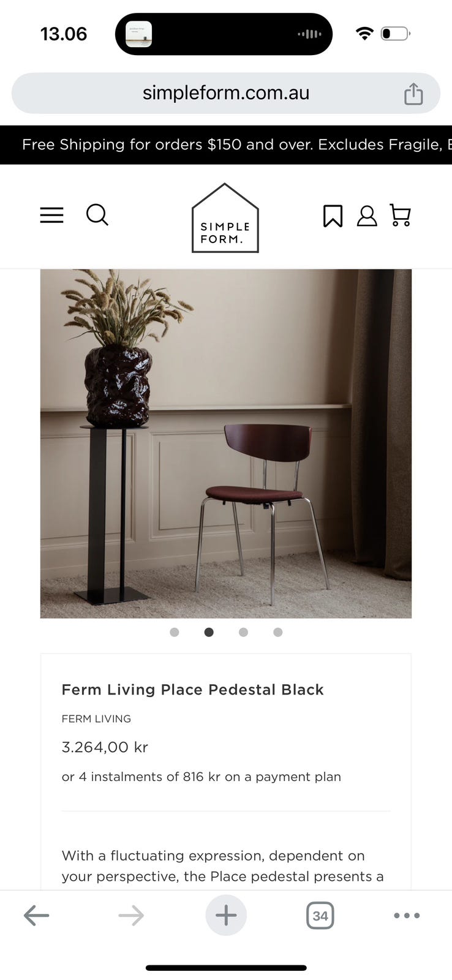Tap the browser forward arrow

131,916
